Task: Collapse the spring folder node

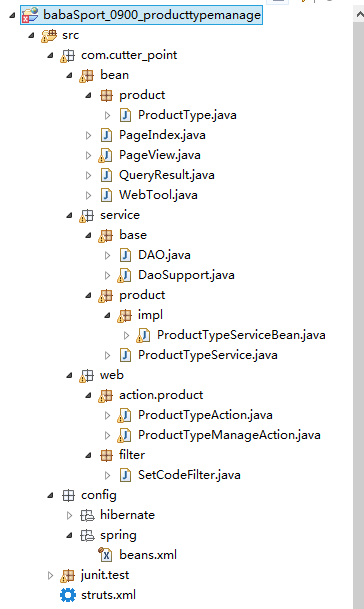Action: point(70,536)
